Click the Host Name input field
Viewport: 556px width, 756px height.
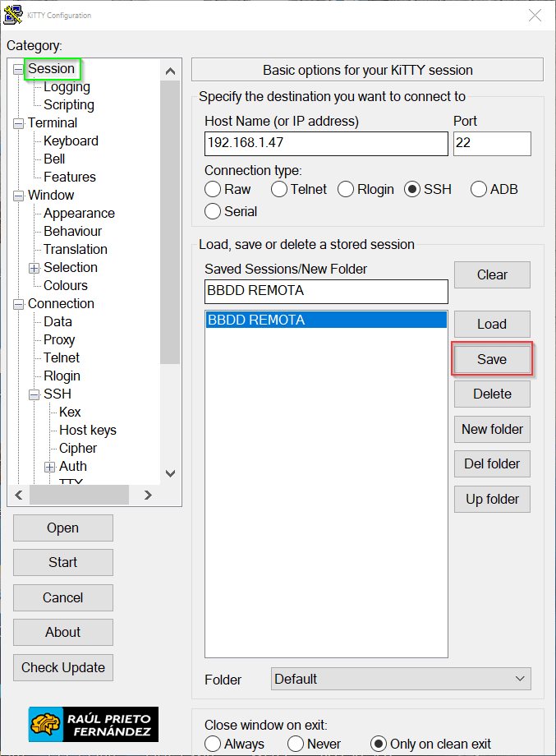[325, 144]
